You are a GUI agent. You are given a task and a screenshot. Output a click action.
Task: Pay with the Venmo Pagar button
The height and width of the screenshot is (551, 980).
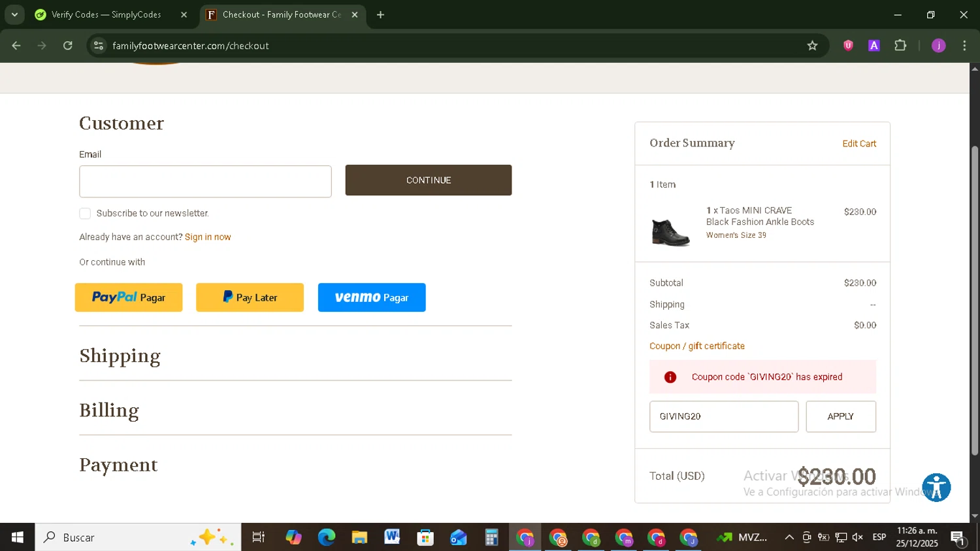[x=372, y=297]
